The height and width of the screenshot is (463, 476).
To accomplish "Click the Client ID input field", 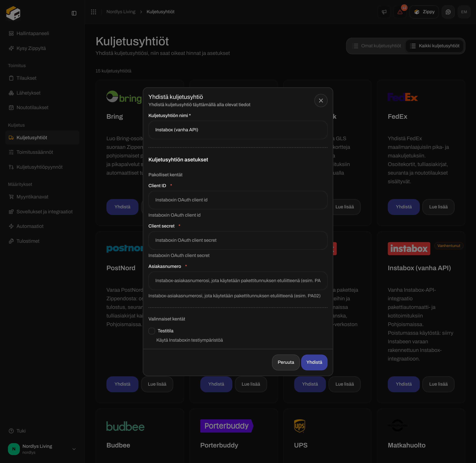I will (x=238, y=200).
